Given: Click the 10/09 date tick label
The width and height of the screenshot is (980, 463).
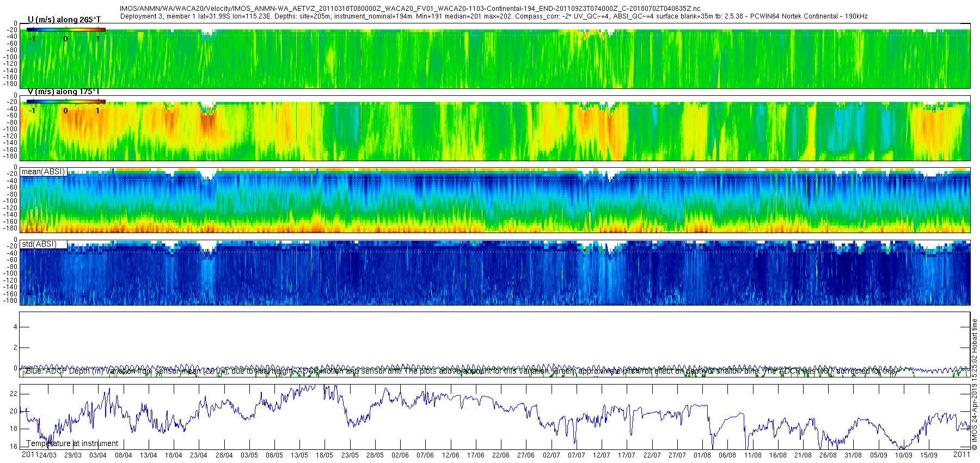Looking at the screenshot, I should [x=904, y=455].
